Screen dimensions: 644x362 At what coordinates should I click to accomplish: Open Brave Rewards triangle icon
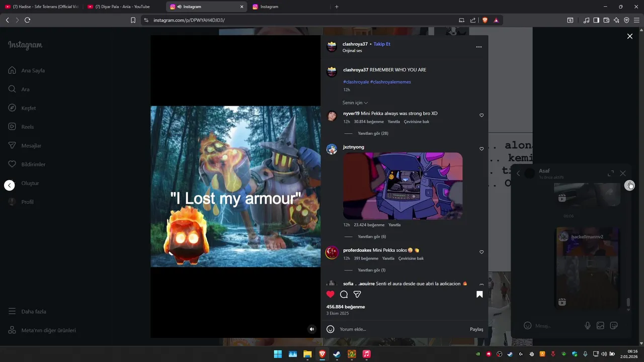coord(496,20)
